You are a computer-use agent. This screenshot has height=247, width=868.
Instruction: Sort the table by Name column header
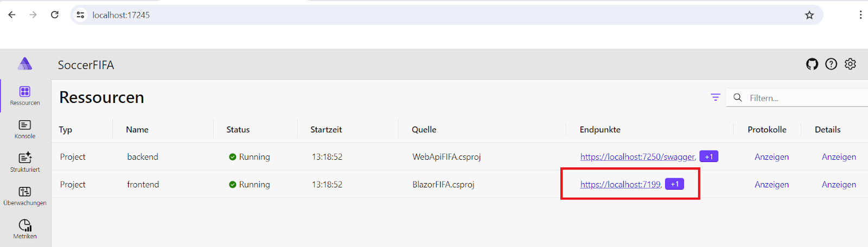[x=137, y=129]
